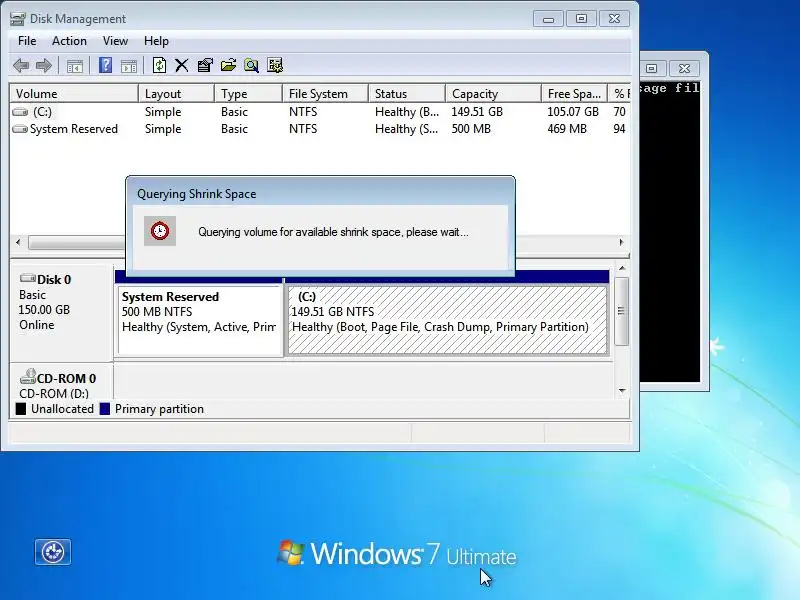Screen dimensions: 800x600
Task: Click the CD-ROM 0 label panel
Action: [61, 383]
